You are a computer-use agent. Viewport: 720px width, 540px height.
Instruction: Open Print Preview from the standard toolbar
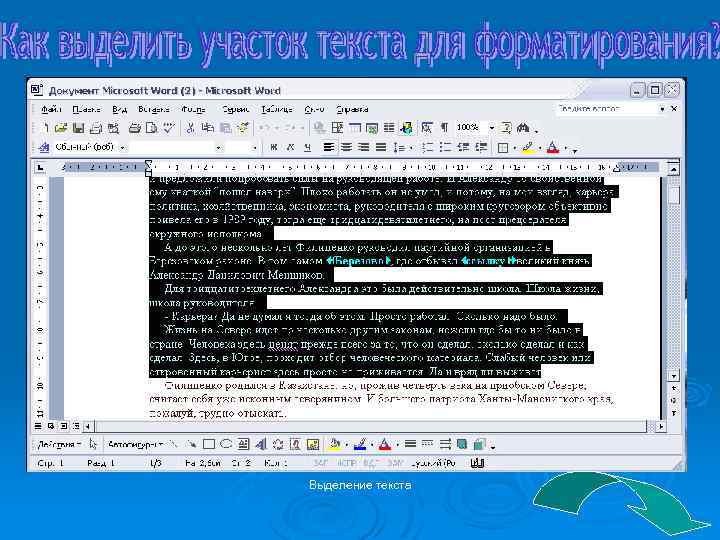[x=151, y=128]
